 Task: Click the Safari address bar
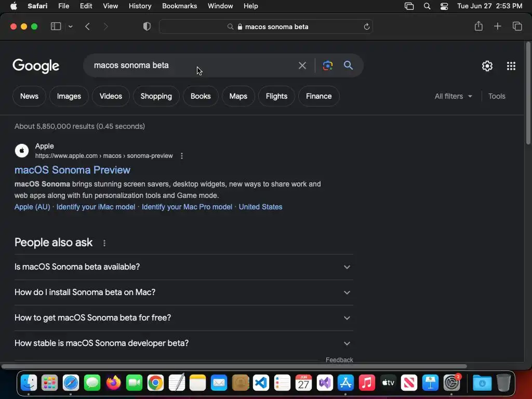pyautogui.click(x=266, y=27)
